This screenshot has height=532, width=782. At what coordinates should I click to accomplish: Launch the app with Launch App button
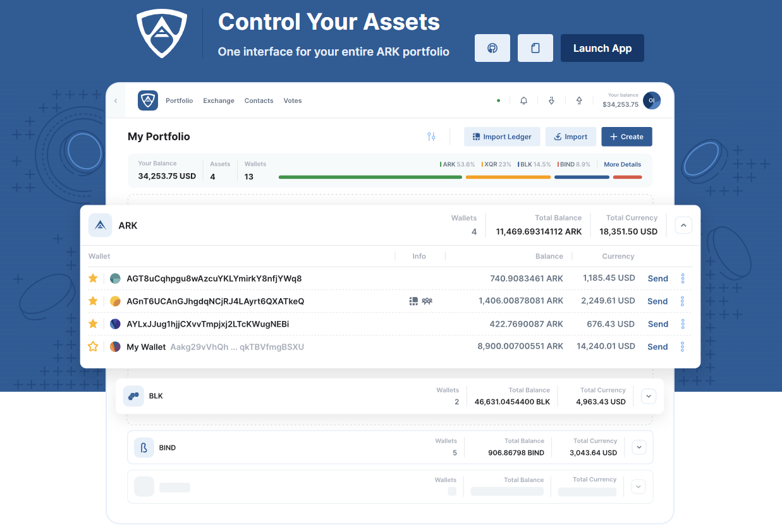point(602,48)
